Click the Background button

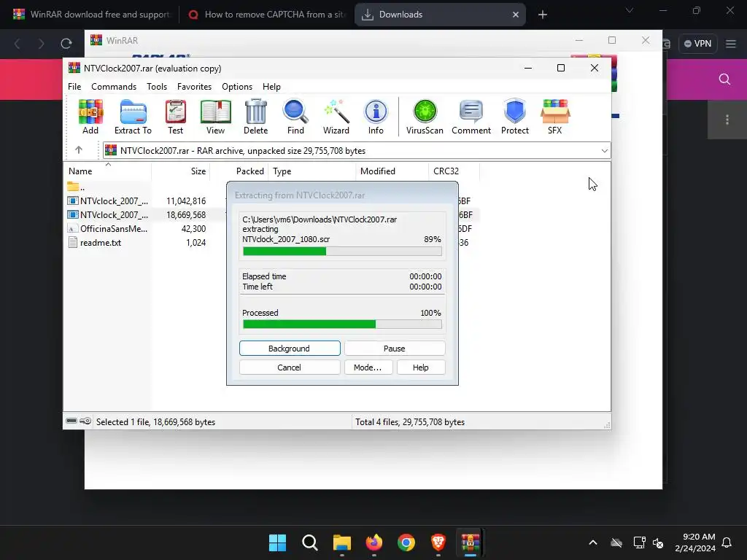tap(290, 348)
